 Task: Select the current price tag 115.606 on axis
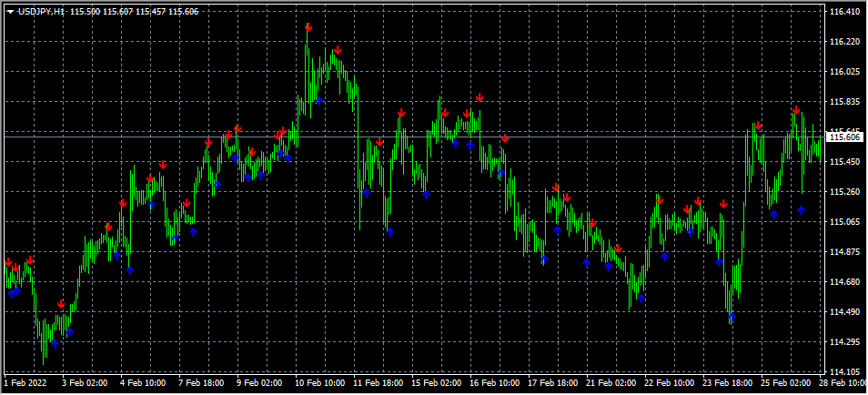pyautogui.click(x=844, y=137)
